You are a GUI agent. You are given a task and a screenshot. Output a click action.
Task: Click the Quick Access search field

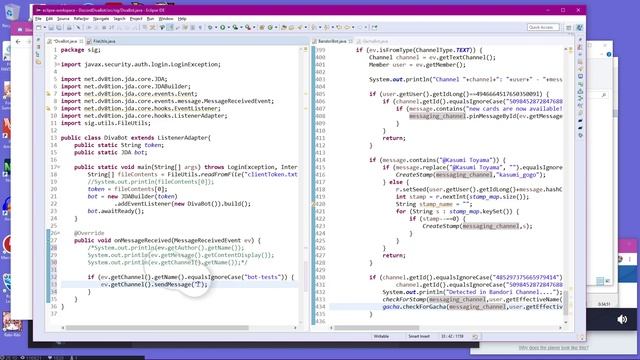542,27
